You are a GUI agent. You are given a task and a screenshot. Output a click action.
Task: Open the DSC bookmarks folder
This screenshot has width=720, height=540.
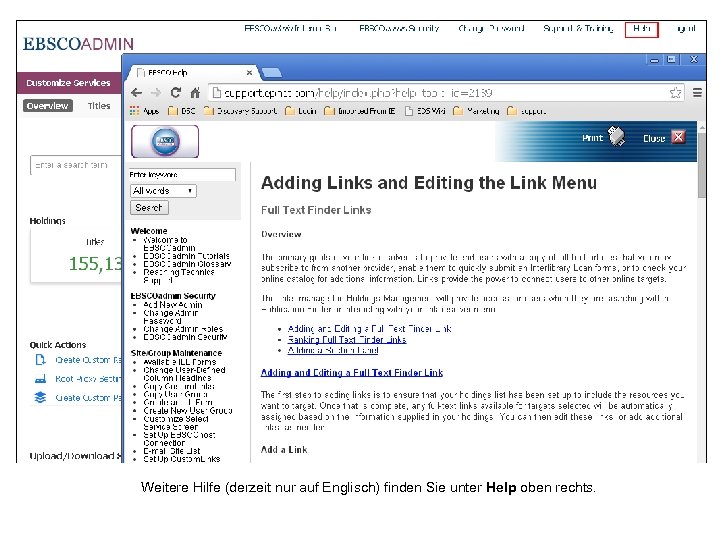pyautogui.click(x=182, y=111)
